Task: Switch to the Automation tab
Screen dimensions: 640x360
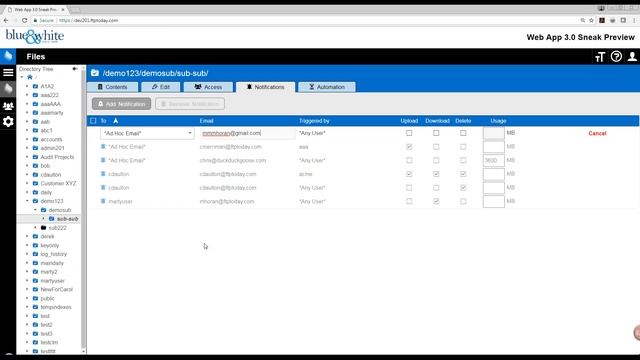Action: (x=327, y=87)
